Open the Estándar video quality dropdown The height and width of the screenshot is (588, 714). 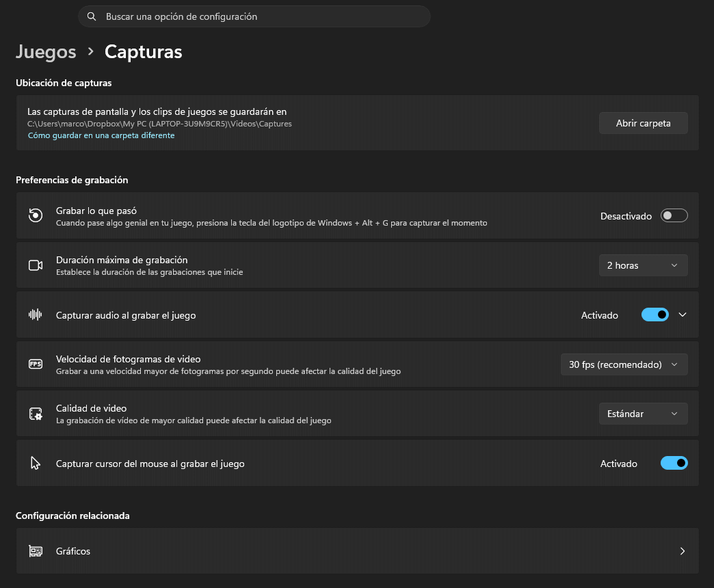[643, 414]
